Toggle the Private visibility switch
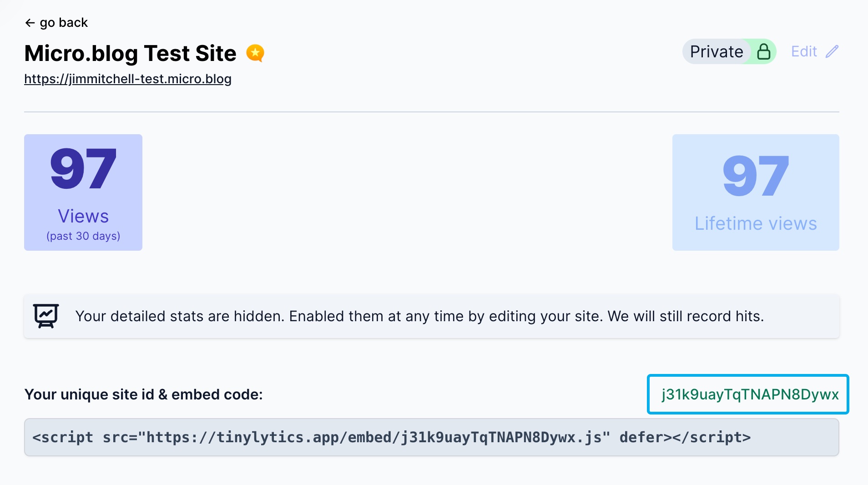This screenshot has height=485, width=868. 729,51
